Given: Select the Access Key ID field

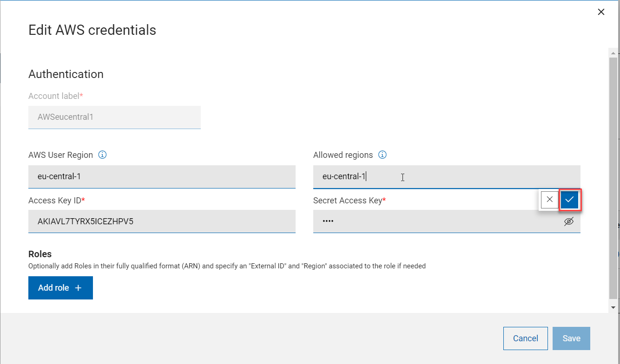Looking at the screenshot, I should (162, 221).
